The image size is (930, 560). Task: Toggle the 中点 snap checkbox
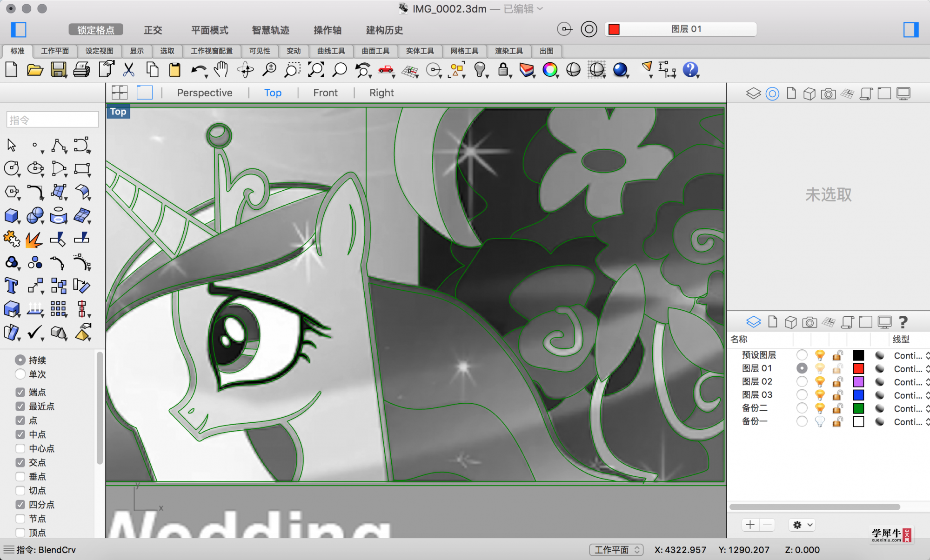(x=20, y=434)
